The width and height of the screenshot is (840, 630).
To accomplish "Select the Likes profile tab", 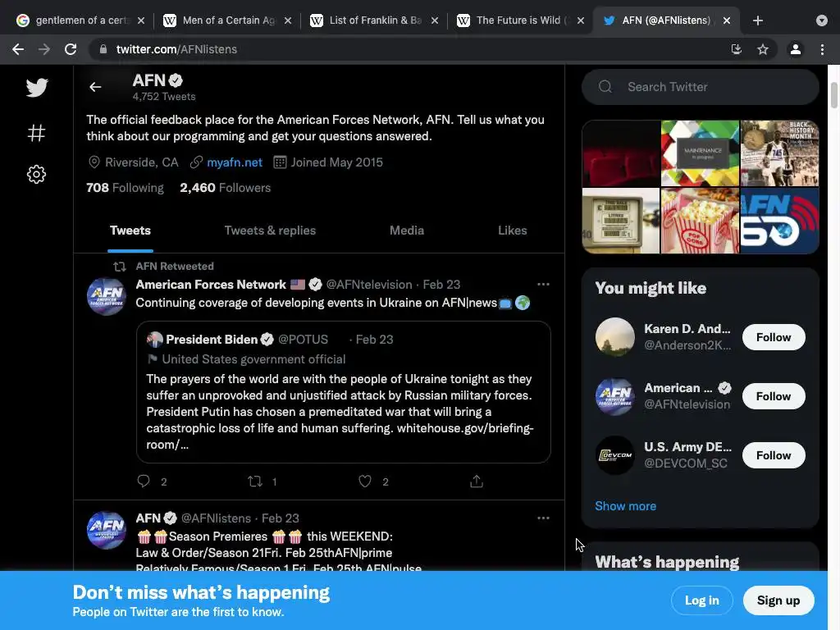I will coord(512,231).
